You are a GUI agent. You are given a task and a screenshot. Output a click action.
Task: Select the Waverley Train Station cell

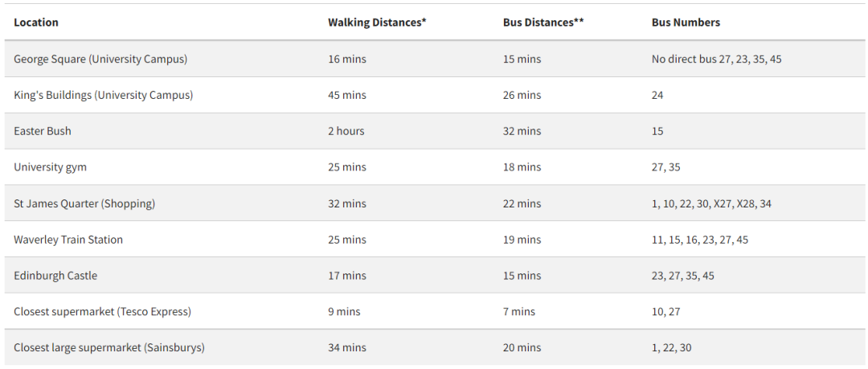point(68,240)
